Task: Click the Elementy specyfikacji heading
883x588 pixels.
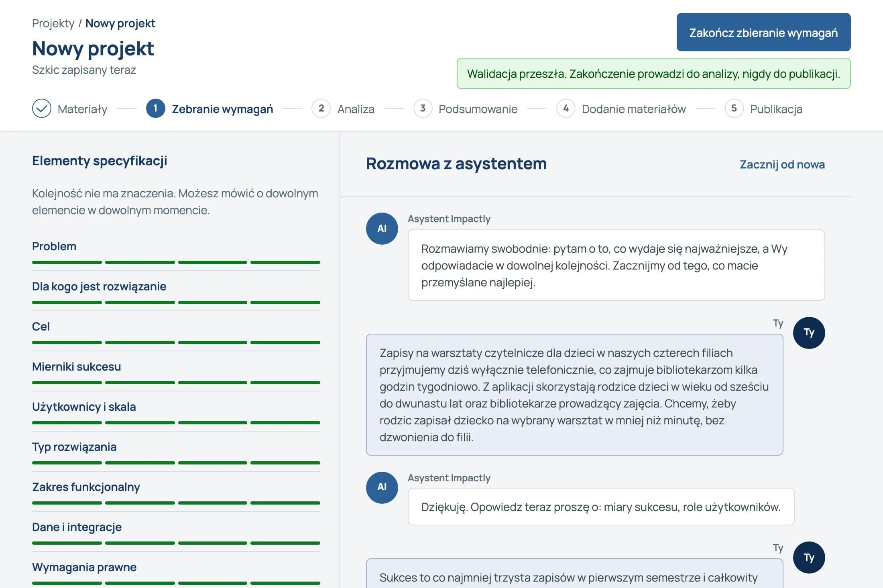Action: pos(100,161)
